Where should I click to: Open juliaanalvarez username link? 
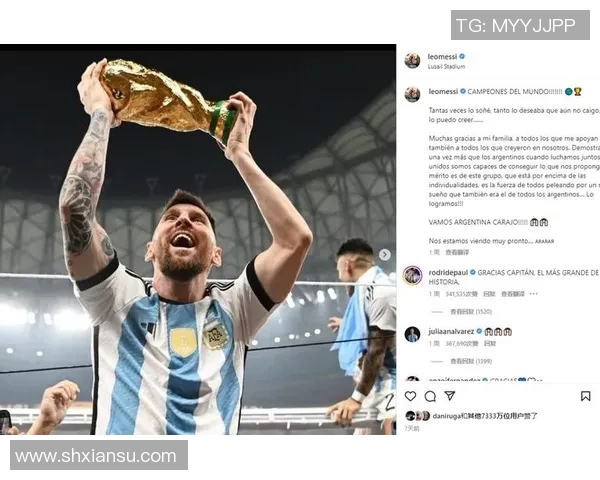451,331
